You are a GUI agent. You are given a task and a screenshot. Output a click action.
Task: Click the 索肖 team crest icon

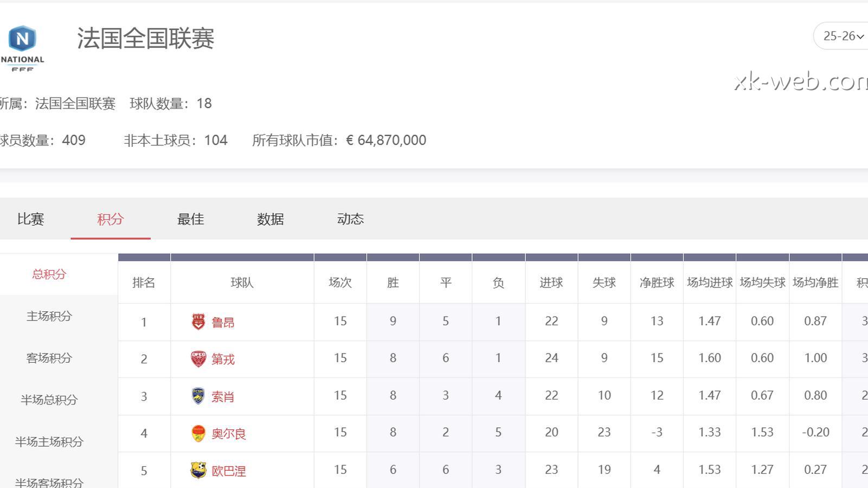coord(198,396)
